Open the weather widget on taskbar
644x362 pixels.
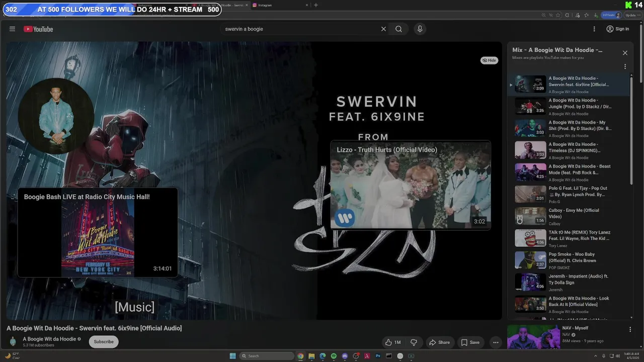pos(12,356)
